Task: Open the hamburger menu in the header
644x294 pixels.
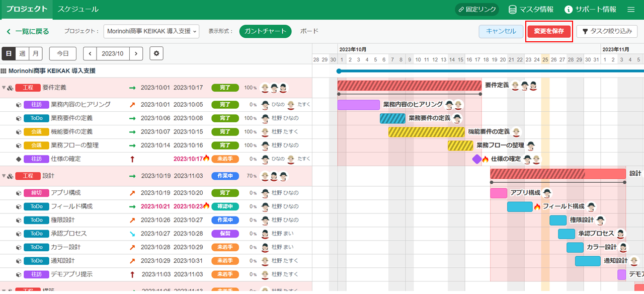Action: coord(631,10)
